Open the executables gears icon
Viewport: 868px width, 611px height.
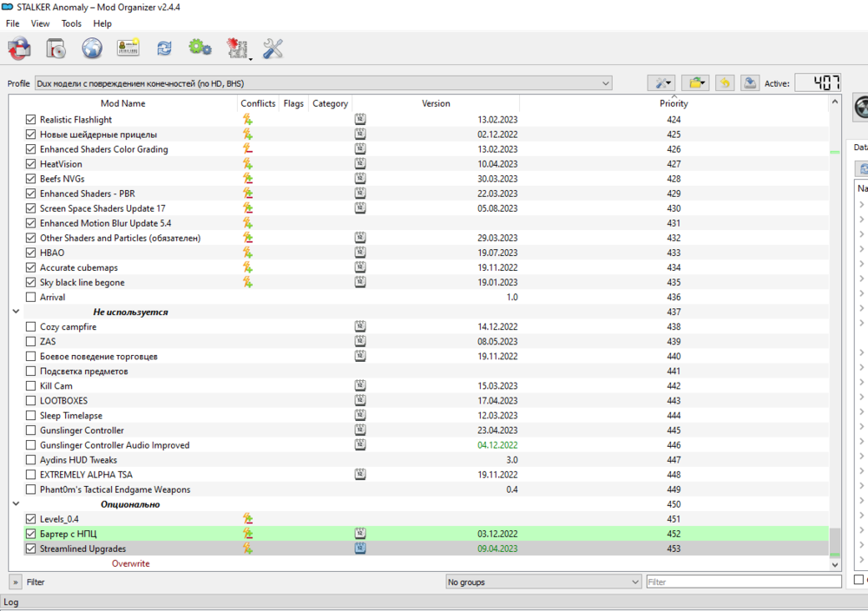click(201, 49)
